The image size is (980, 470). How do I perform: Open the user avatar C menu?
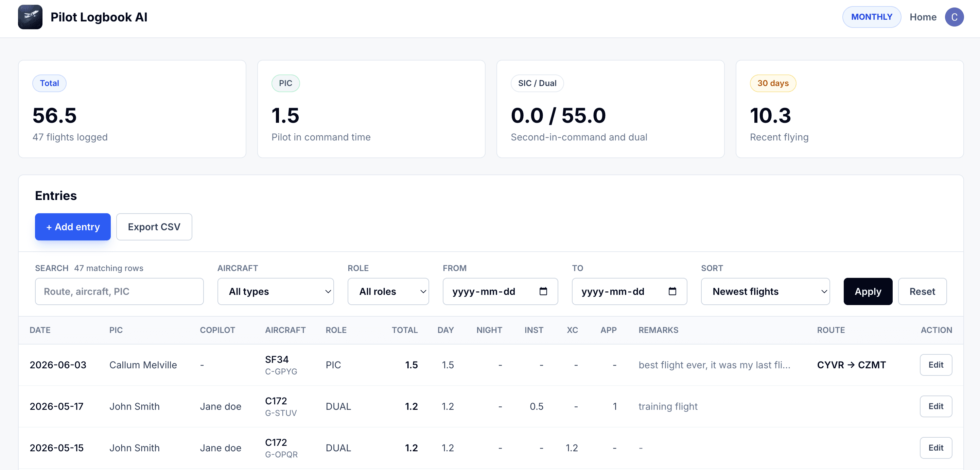click(954, 17)
